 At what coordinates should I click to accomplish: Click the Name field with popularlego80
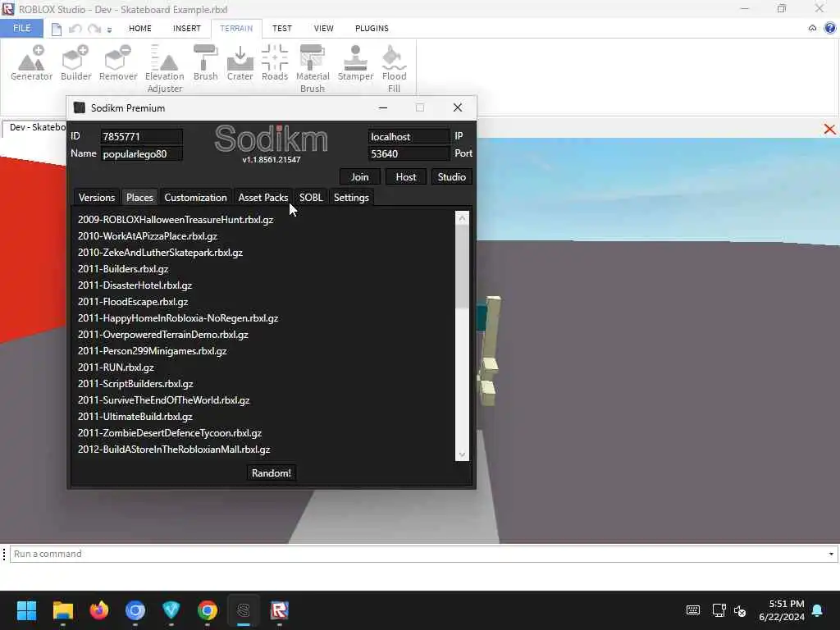[141, 153]
